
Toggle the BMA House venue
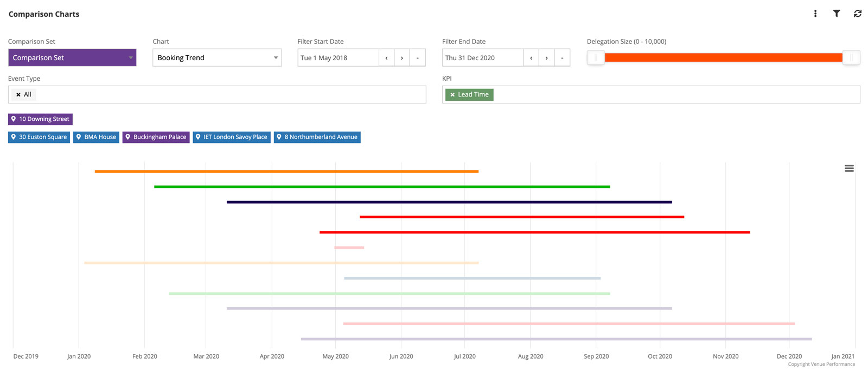pos(96,137)
